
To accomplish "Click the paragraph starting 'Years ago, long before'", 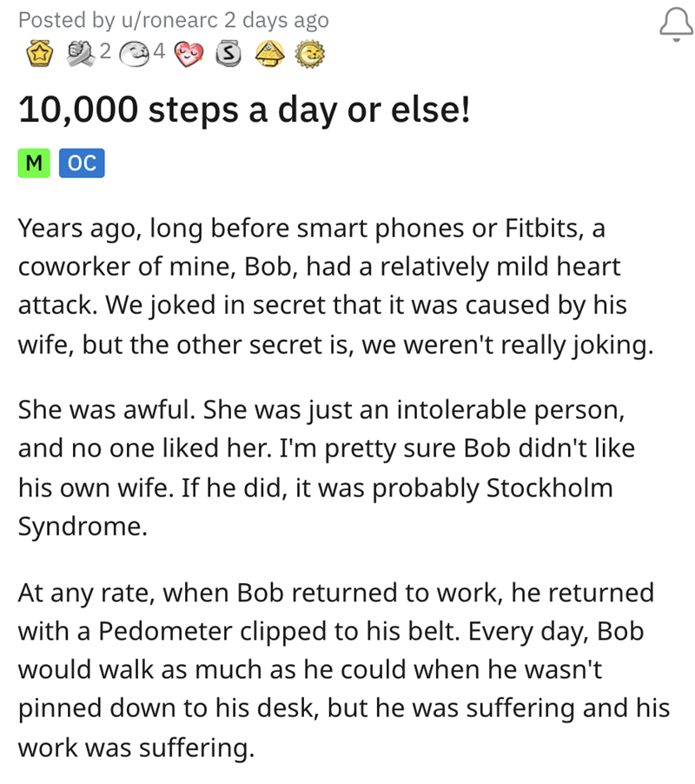I will click(x=334, y=287).
